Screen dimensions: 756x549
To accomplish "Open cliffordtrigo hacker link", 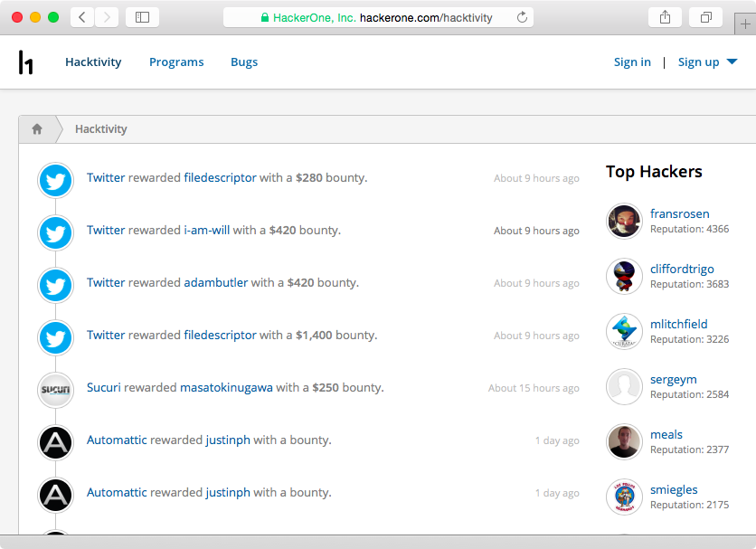I will (682, 269).
